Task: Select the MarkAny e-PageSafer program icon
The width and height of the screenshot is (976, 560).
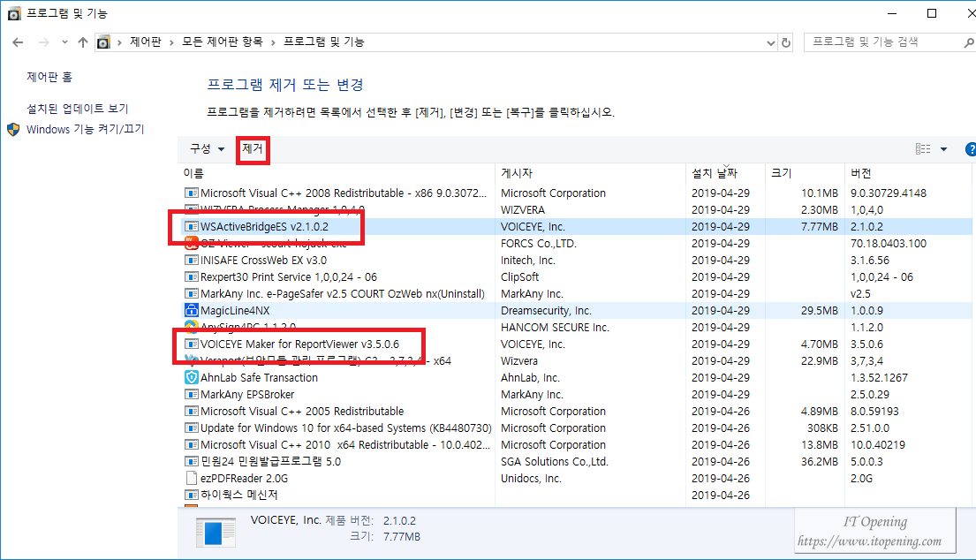Action: [x=191, y=293]
